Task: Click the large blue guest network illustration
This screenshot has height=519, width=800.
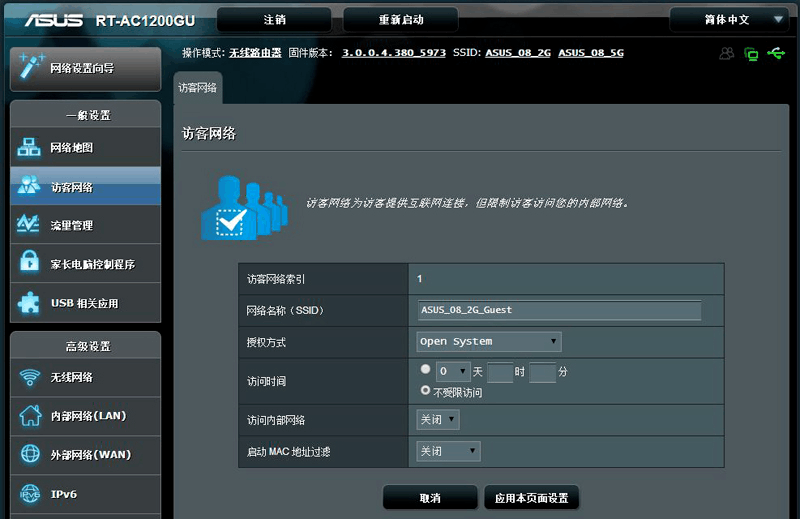Action: [244, 208]
